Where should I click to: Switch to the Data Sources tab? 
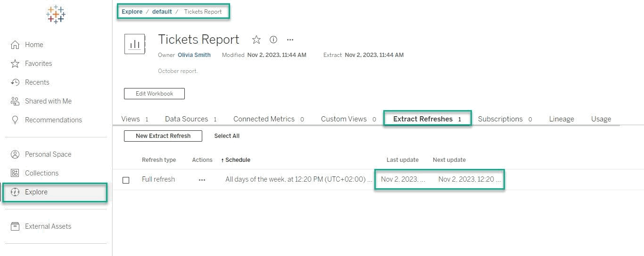pos(186,119)
